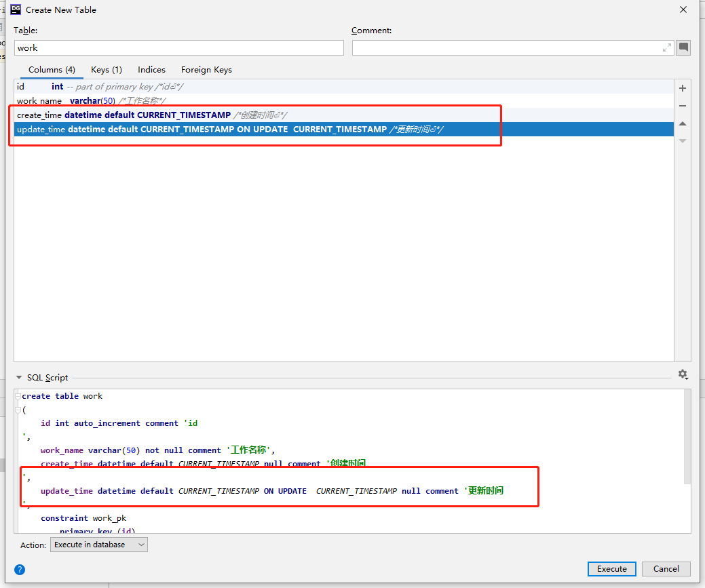This screenshot has width=705, height=588.
Task: Expand the Comment field editor icon
Action: pyautogui.click(x=667, y=47)
